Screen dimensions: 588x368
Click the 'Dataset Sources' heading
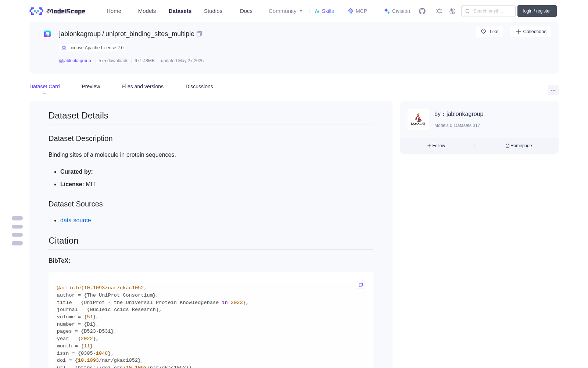point(76,204)
